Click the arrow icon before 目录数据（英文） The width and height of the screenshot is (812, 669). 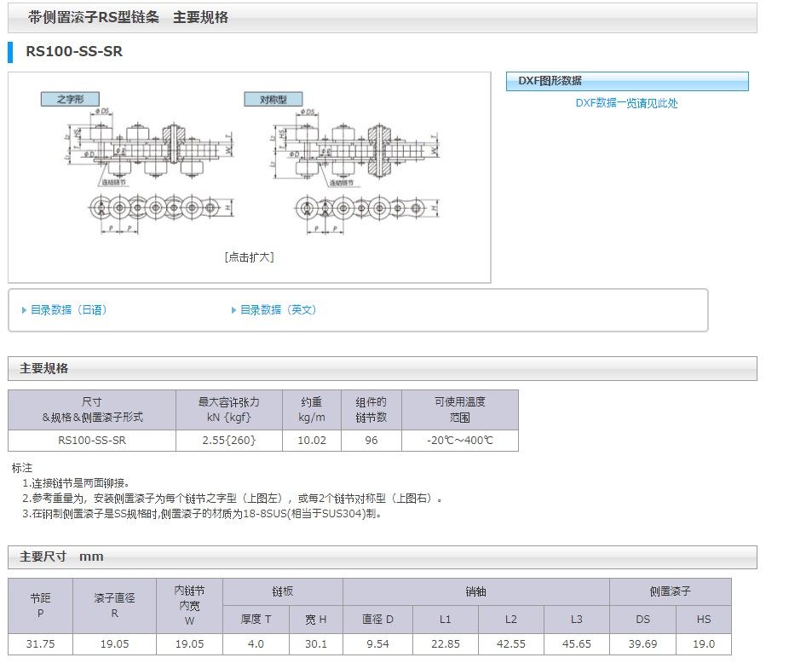click(233, 310)
